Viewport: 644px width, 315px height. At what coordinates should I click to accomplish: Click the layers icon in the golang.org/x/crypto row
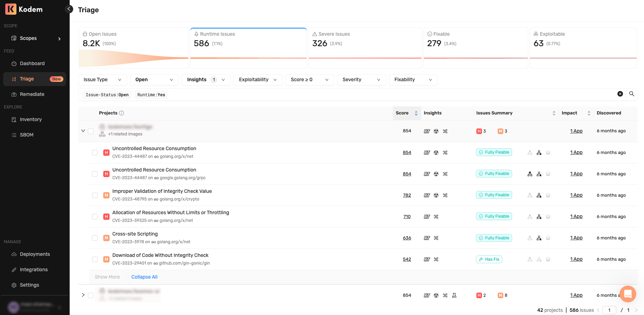pos(548,195)
